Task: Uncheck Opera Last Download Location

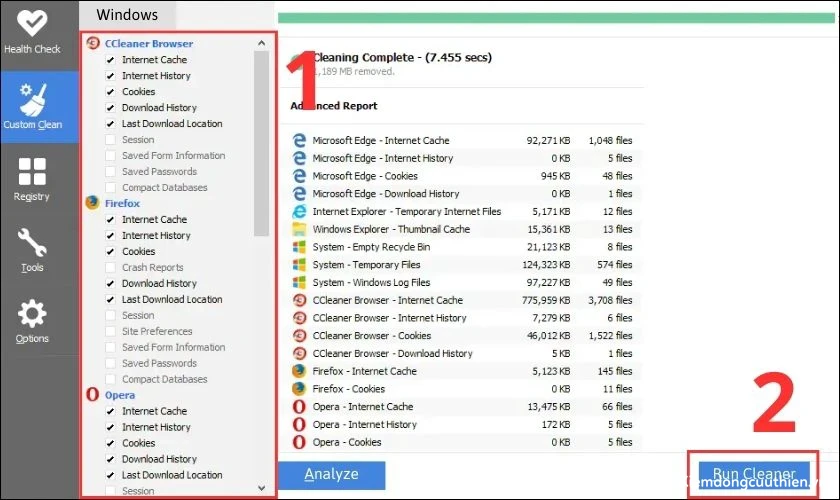Action: point(110,475)
